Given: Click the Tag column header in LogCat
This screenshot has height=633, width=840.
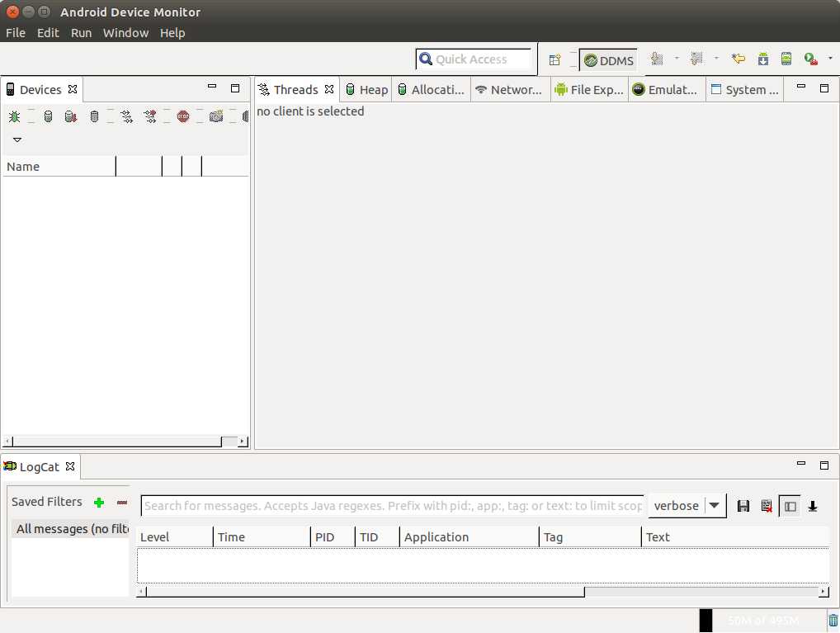Looking at the screenshot, I should click(590, 537).
